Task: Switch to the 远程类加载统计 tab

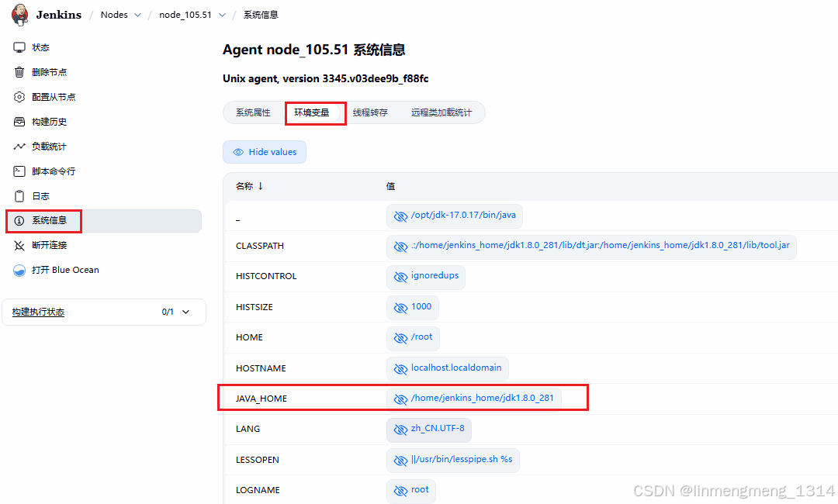Action: (x=442, y=112)
